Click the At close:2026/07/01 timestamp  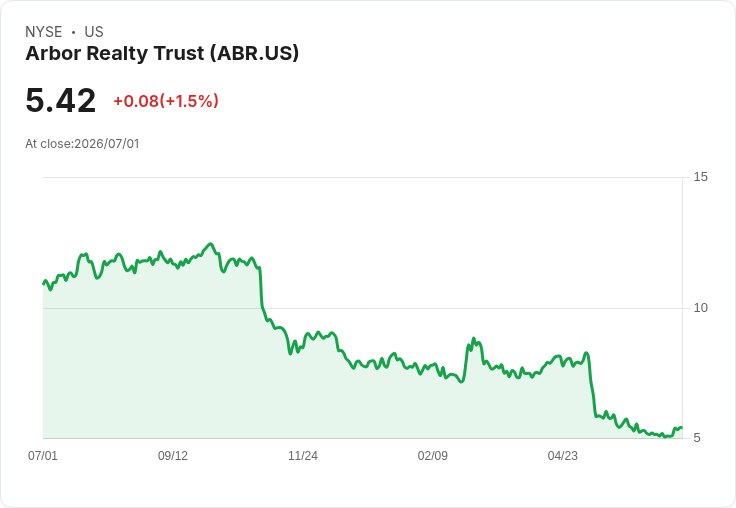pyautogui.click(x=82, y=144)
